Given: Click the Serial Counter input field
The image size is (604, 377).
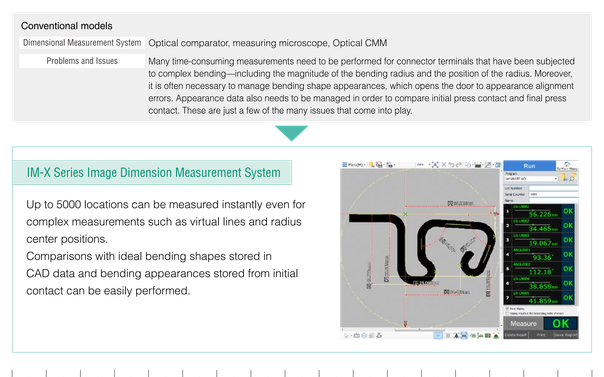Looking at the screenshot, I should click(554, 194).
